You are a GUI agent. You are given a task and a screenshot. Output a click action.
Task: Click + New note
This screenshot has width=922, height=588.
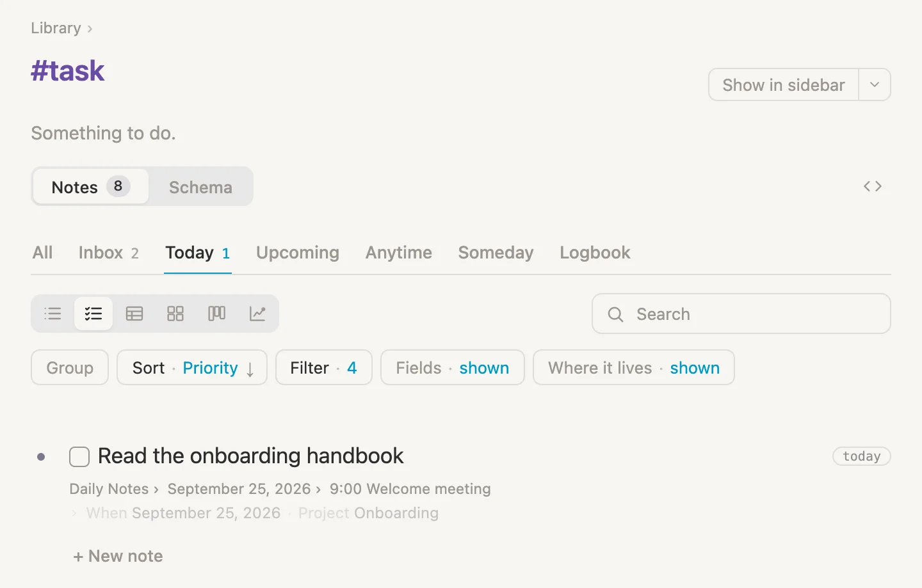click(118, 556)
